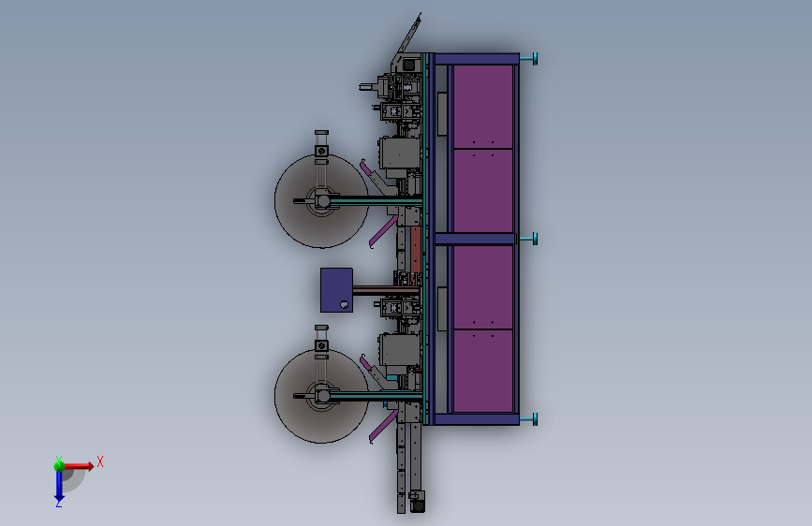Select the bottommost purple cabinet panel
This screenshot has height=526, width=812.
pyautogui.click(x=482, y=371)
